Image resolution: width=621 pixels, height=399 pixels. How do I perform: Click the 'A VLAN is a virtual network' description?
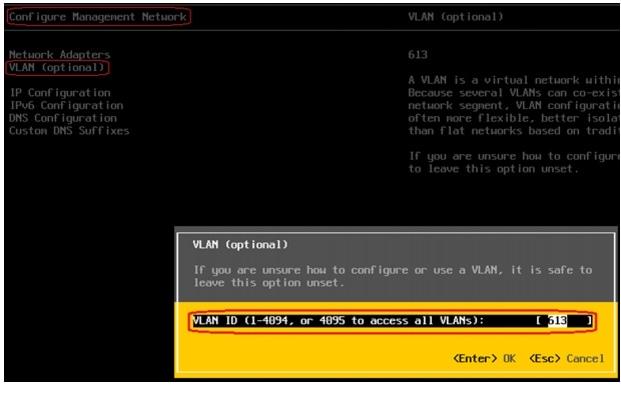(514, 105)
